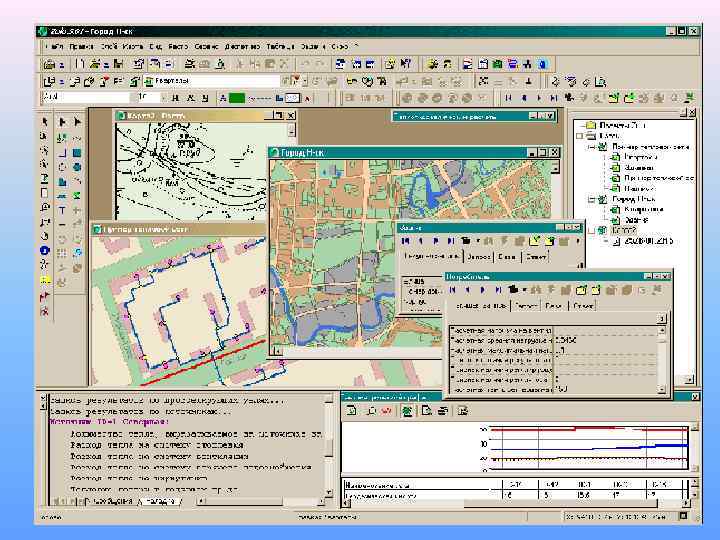Image resolution: width=720 pixels, height=540 pixels.
Task: Toggle visibility of the highlighted tree layer
Action: (602, 230)
